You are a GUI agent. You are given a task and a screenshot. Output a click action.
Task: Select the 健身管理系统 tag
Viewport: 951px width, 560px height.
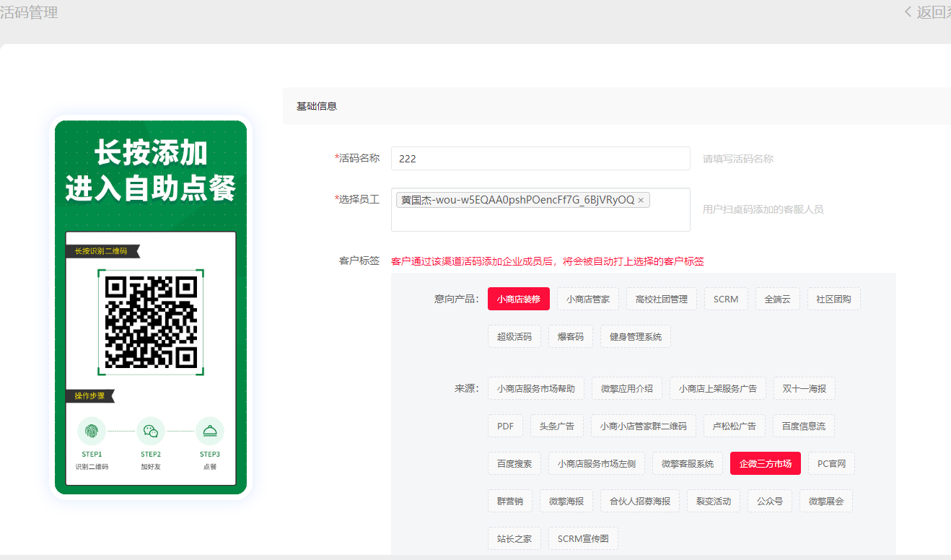[635, 336]
